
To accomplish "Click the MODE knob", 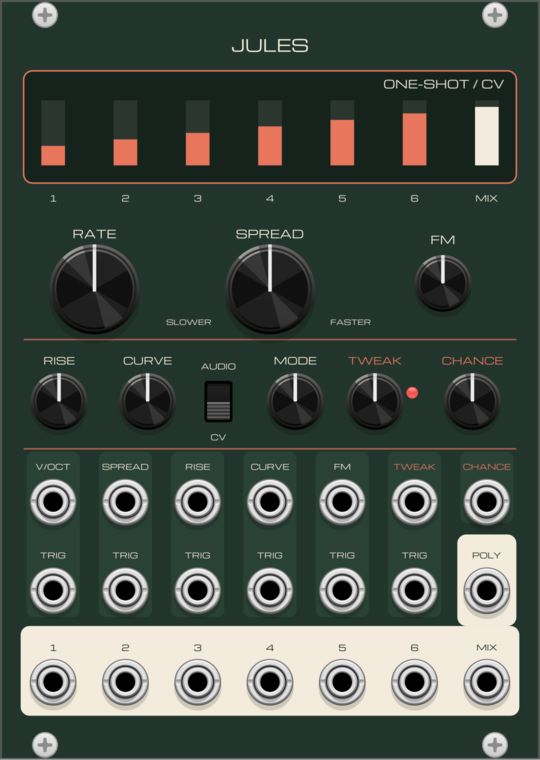I will (295, 401).
